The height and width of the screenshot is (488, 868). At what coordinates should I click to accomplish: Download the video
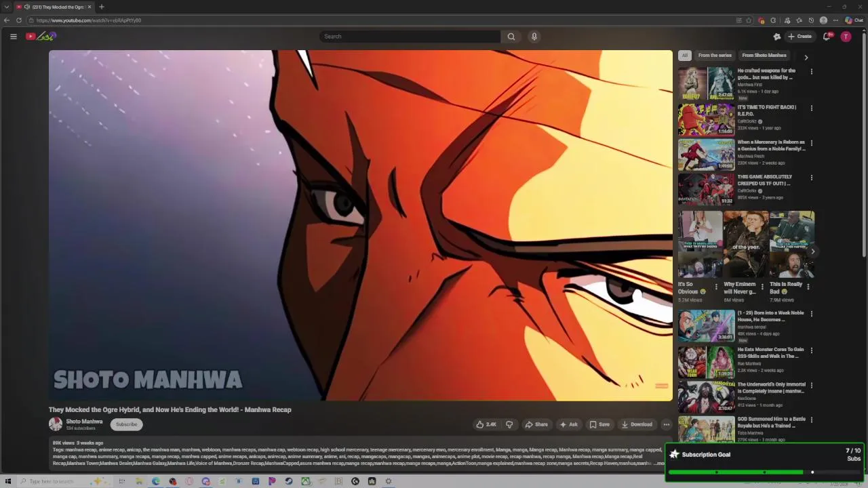coord(637,424)
